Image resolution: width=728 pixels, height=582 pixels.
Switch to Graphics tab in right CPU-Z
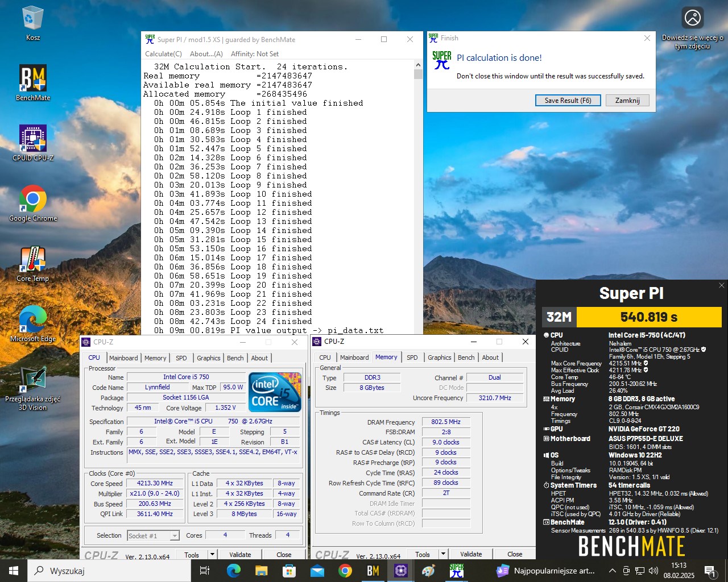440,357
